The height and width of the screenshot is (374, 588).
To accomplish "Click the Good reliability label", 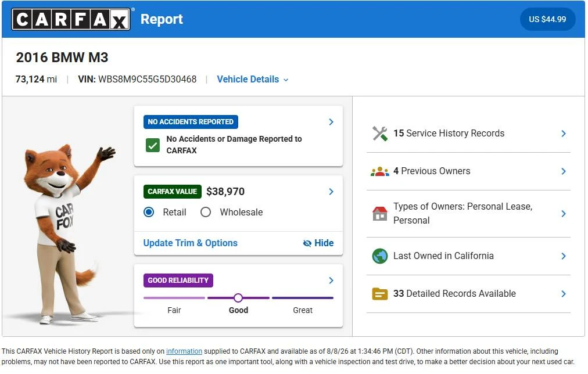I will point(238,310).
